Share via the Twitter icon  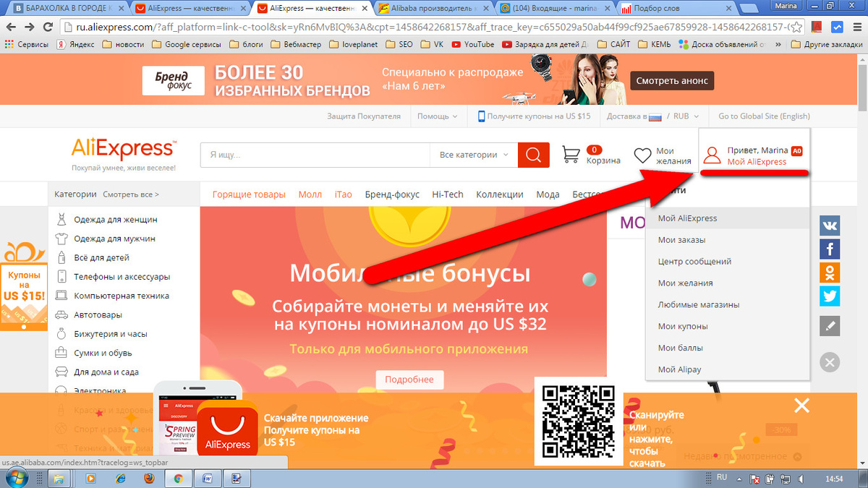(x=830, y=296)
